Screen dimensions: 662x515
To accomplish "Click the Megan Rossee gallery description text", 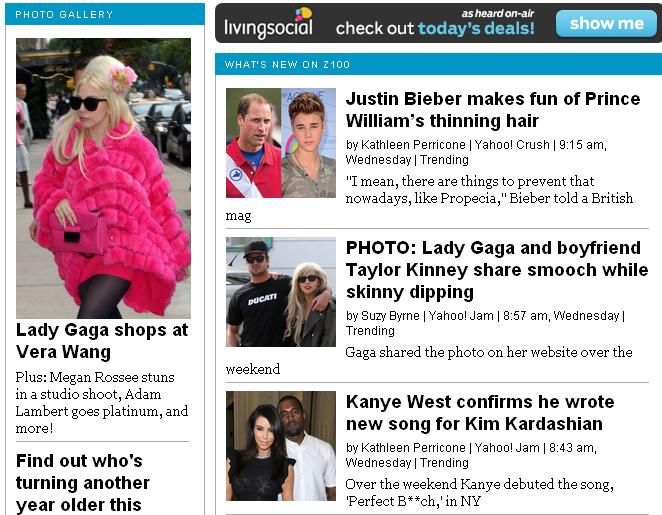I will click(102, 402).
